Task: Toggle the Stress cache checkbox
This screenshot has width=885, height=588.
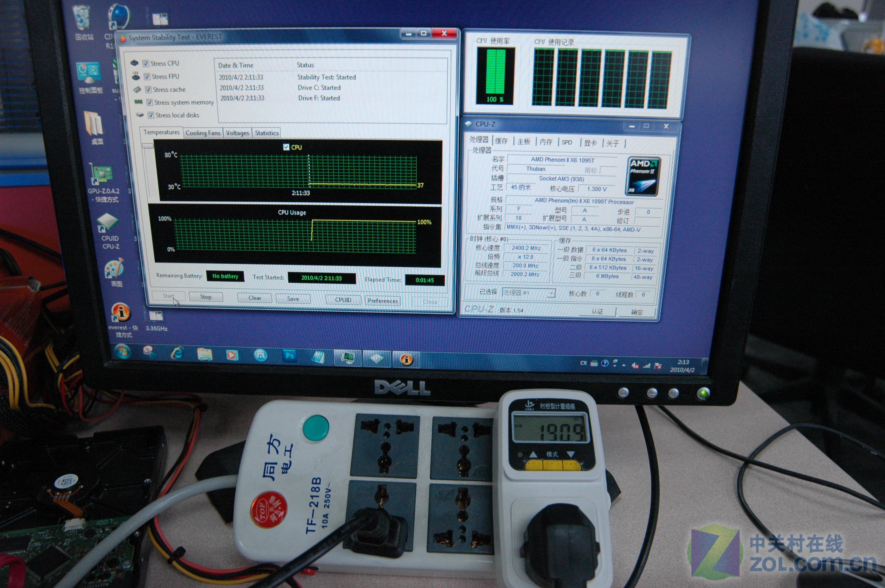Action: (x=148, y=89)
